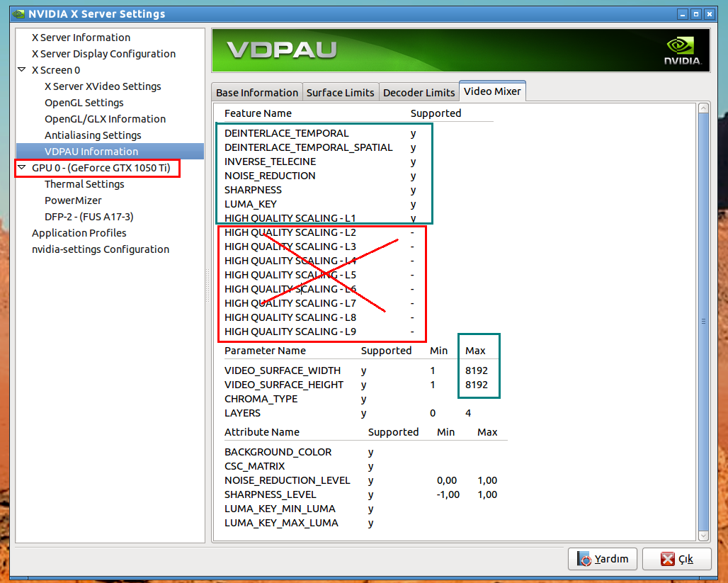Click the LUMA_KEY feature name
This screenshot has height=583, width=728.
[251, 204]
